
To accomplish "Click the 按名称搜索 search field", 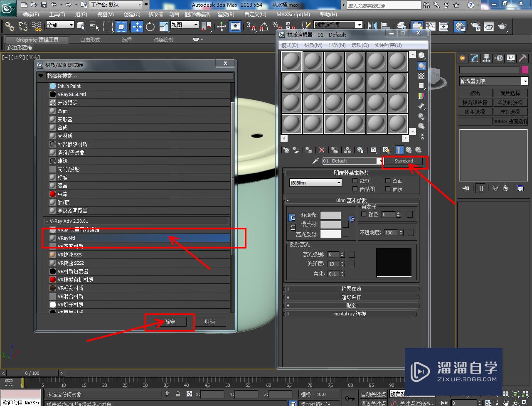I will coord(139,76).
